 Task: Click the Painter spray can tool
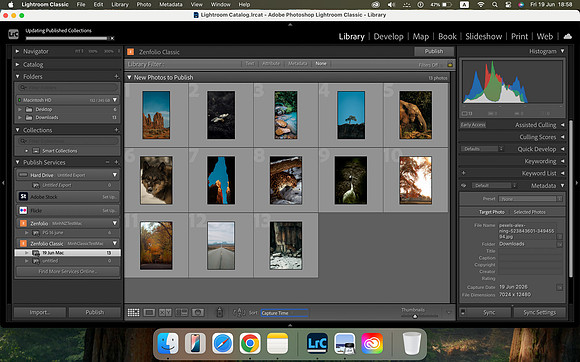(219, 312)
